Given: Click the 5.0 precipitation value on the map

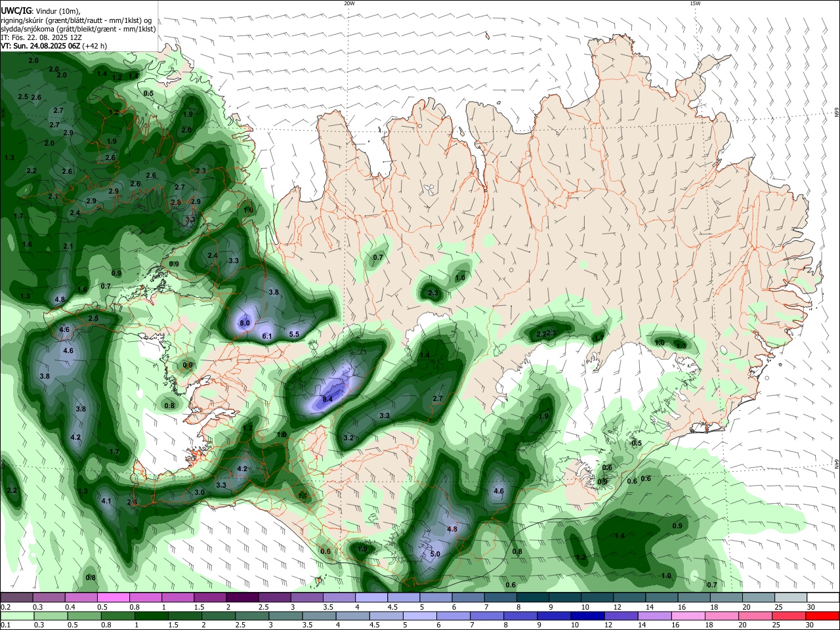Looking at the screenshot, I should click(435, 554).
